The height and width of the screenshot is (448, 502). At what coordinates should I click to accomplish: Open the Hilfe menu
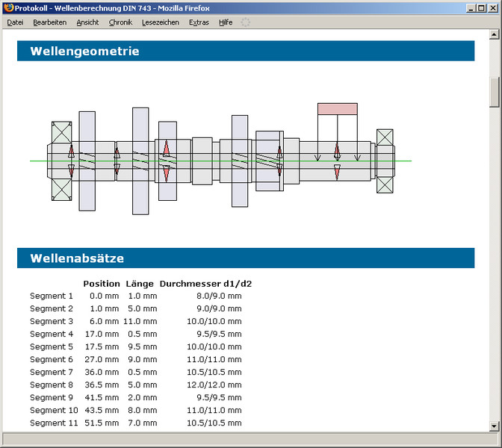pyautogui.click(x=226, y=22)
